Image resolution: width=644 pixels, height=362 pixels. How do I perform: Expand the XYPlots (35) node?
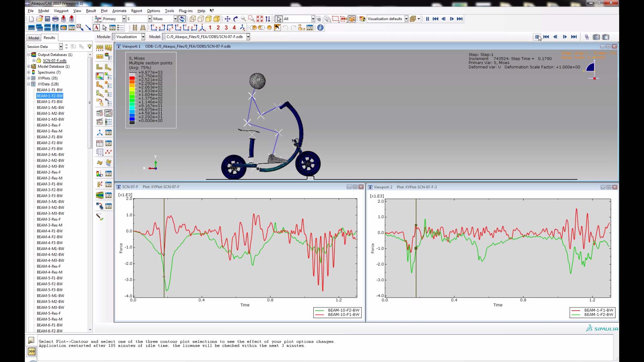point(29,78)
